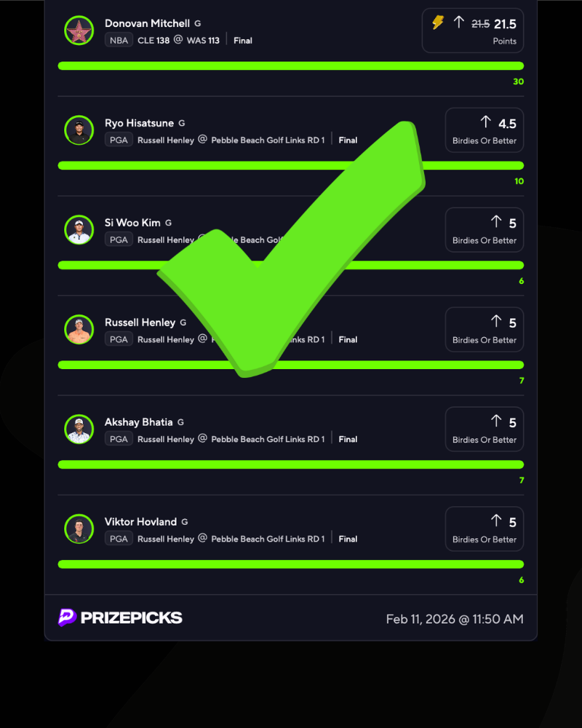This screenshot has width=582, height=728.
Task: Click the Feb 11, 2026 timestamp
Action: [454, 619]
